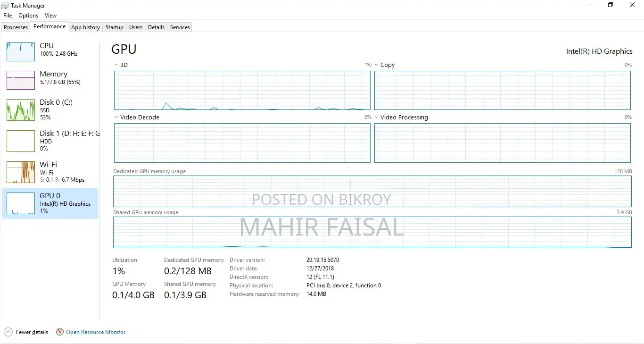Open the Video Processing graph dropdown

click(377, 117)
